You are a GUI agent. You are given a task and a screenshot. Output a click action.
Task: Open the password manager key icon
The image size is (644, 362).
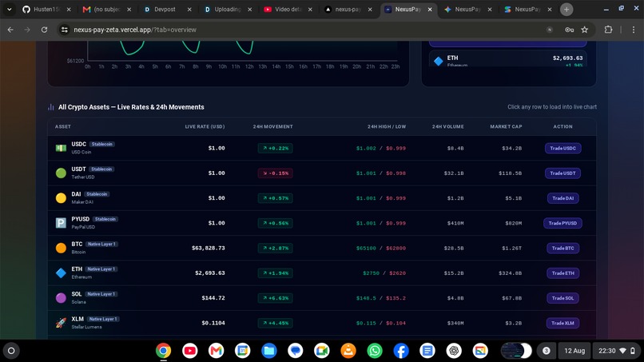coord(569,30)
